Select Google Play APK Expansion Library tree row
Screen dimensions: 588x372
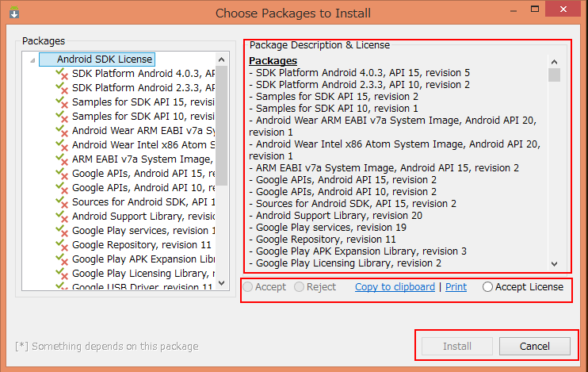tap(143, 259)
